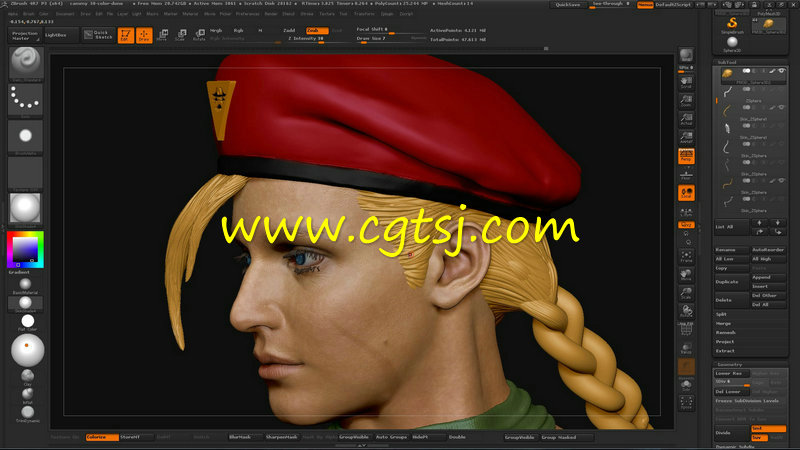Click the Scroll canvas icon
This screenshot has width=800, height=450.
pos(686,83)
